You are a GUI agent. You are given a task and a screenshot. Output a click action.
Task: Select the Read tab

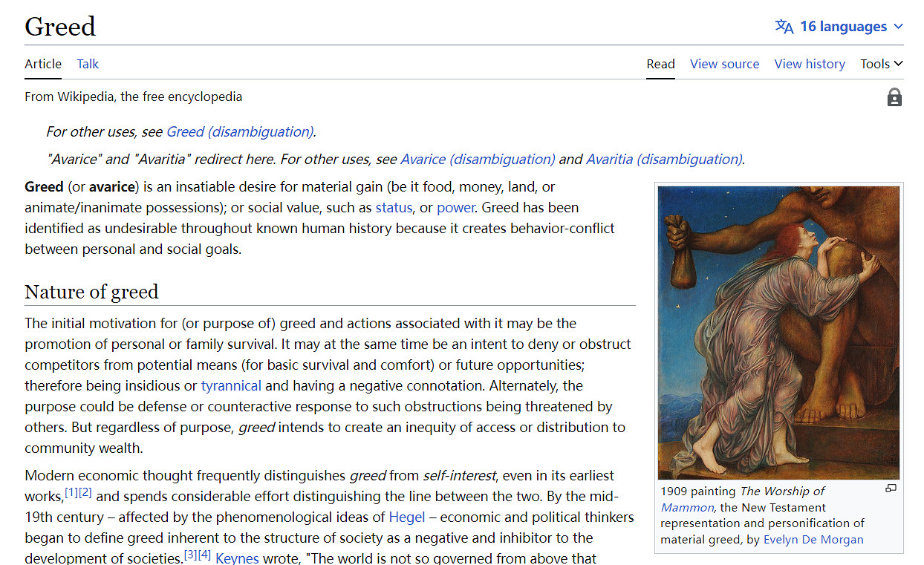coord(660,64)
